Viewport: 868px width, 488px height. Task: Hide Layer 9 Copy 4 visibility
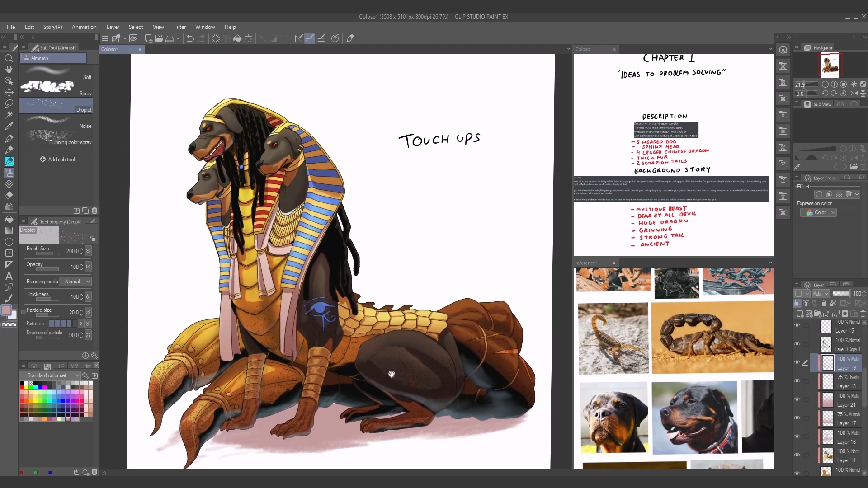tap(797, 344)
